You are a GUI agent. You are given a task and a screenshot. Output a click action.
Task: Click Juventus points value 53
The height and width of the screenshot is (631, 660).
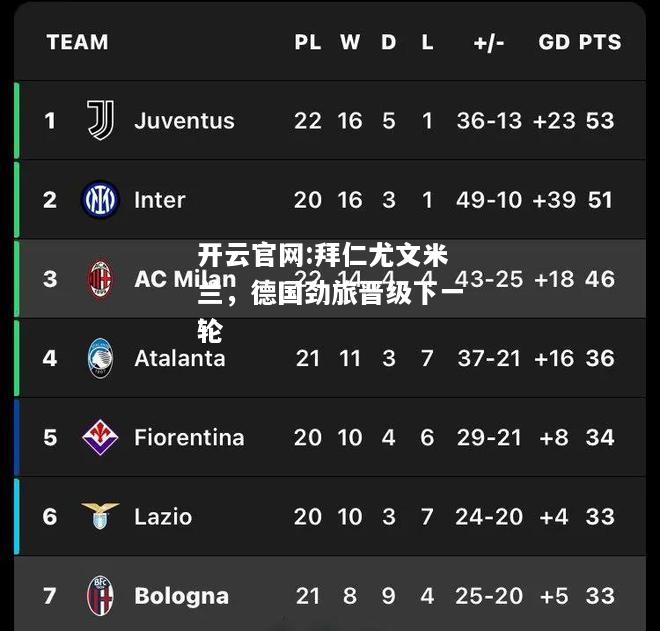tap(600, 121)
